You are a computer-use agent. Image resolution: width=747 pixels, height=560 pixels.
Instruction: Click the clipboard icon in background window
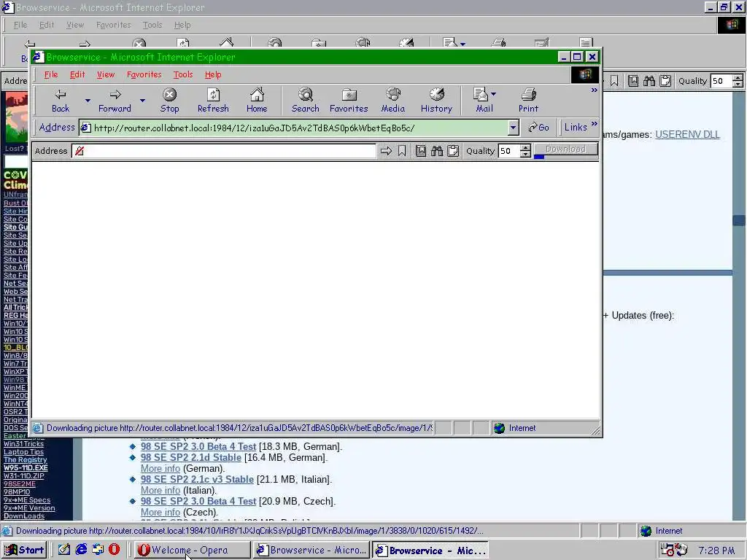coord(665,81)
